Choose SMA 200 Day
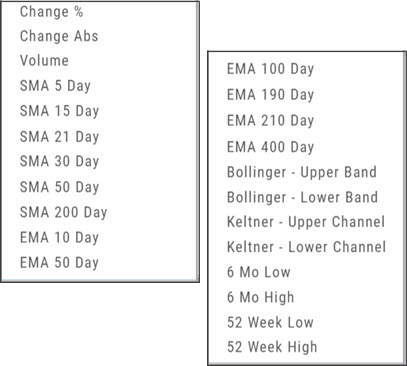The image size is (407, 366). click(63, 212)
